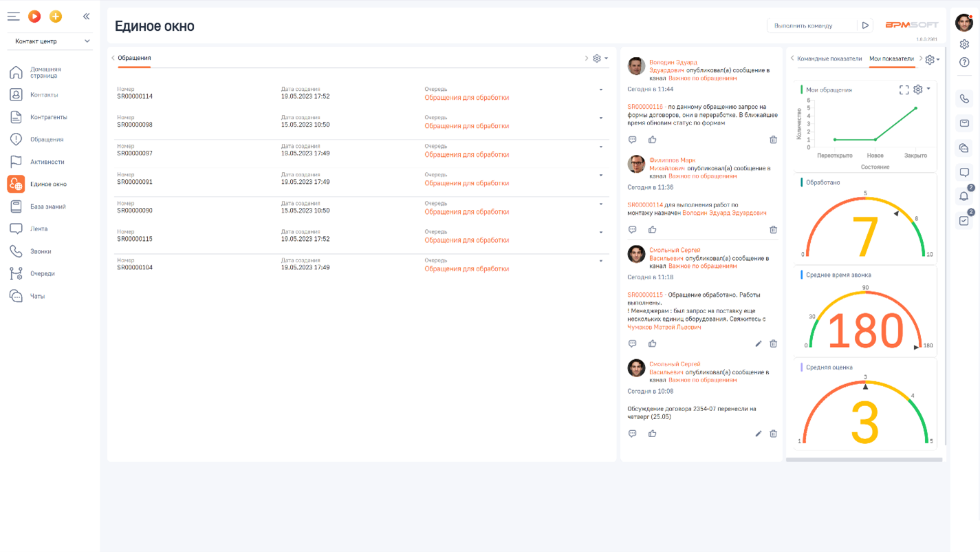Open the Контакт центр workspace dropdown
Screen dimensions: 980x552
pos(50,41)
